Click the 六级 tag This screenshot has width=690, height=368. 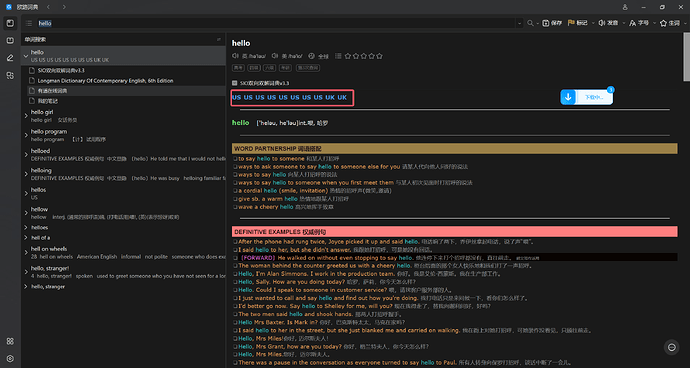coord(269,68)
